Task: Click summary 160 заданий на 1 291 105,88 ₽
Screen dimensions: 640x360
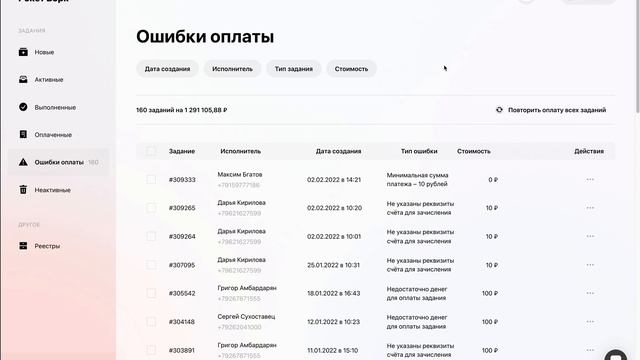Action: [x=182, y=110]
